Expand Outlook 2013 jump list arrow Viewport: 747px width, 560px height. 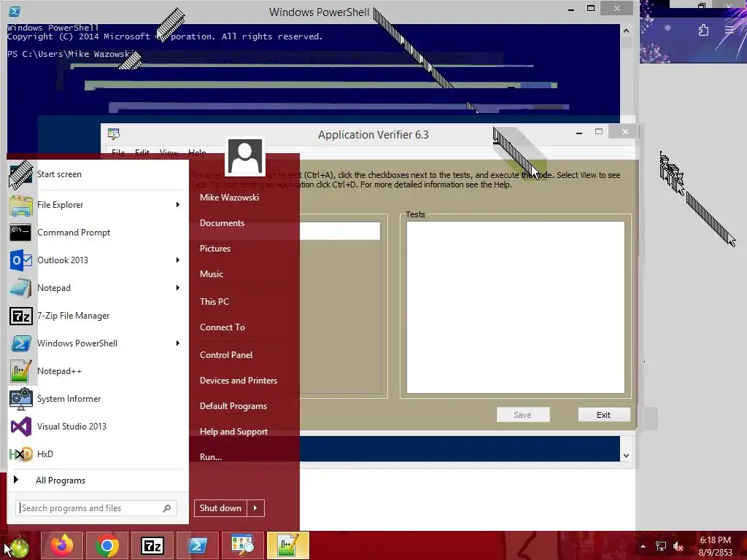(x=178, y=260)
